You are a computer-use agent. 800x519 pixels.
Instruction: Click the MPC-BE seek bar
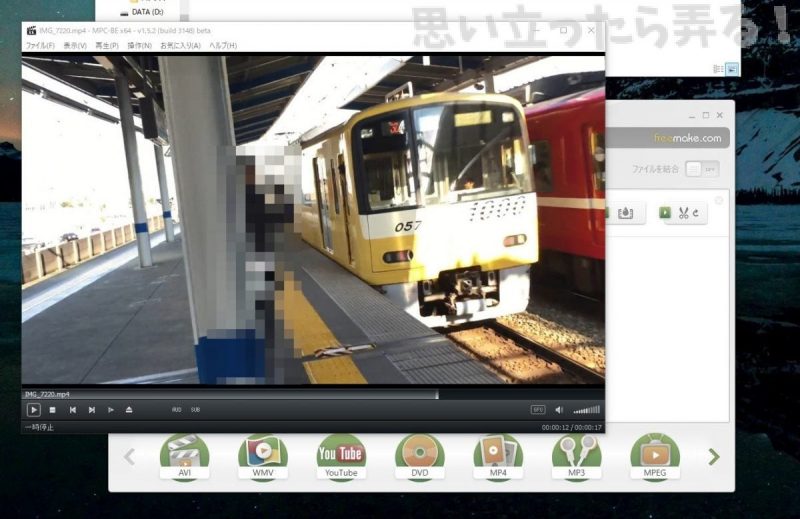pos(313,394)
